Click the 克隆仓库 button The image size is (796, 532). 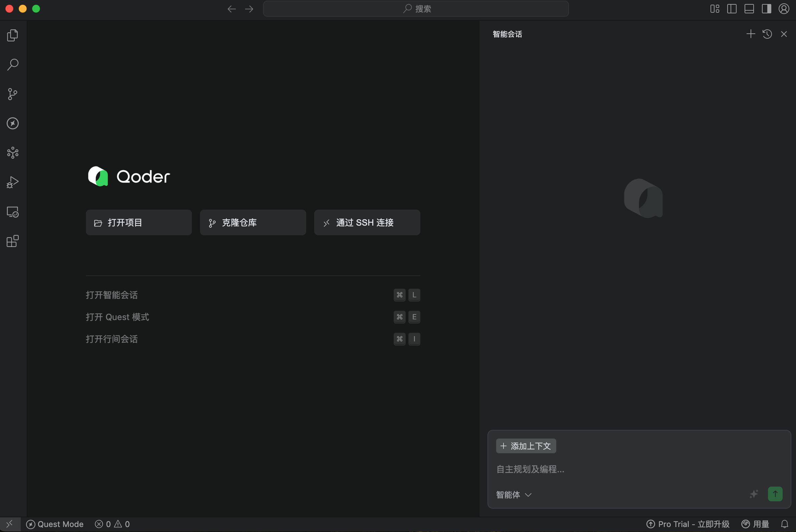coord(252,223)
